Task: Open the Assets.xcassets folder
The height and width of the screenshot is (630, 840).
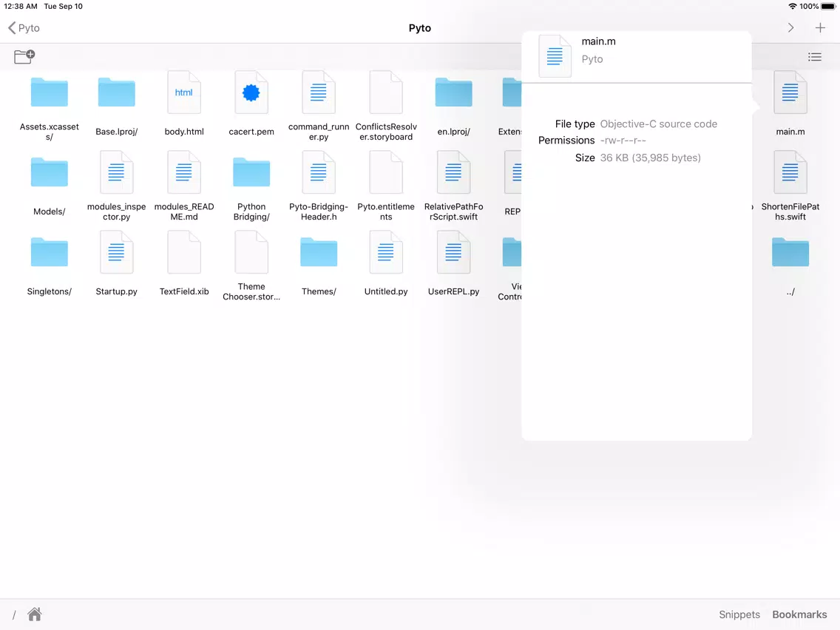Action: (x=50, y=92)
